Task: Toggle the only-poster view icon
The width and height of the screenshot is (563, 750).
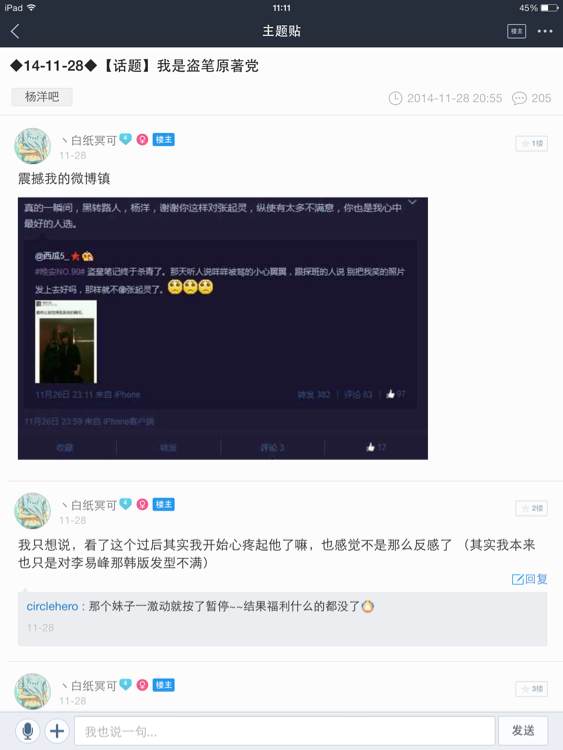Action: pyautogui.click(x=516, y=32)
